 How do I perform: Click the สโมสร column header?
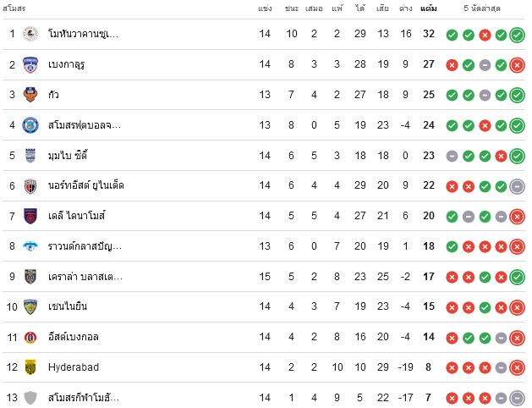coord(14,8)
